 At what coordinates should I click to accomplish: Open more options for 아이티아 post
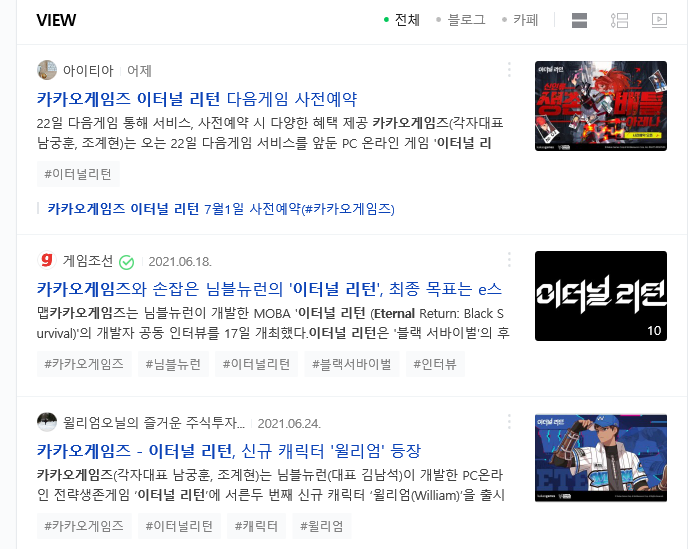pyautogui.click(x=509, y=70)
